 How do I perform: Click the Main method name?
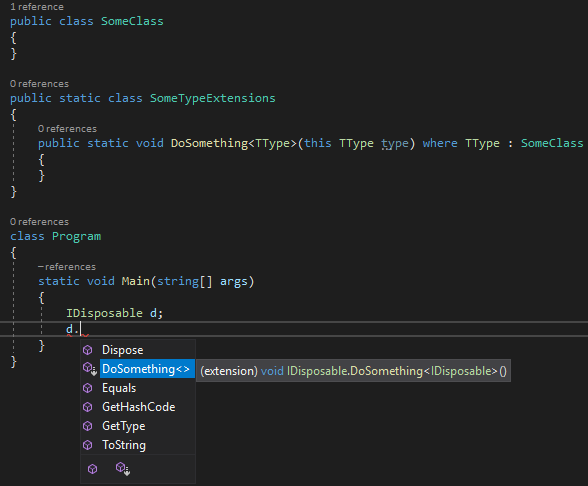pos(135,281)
